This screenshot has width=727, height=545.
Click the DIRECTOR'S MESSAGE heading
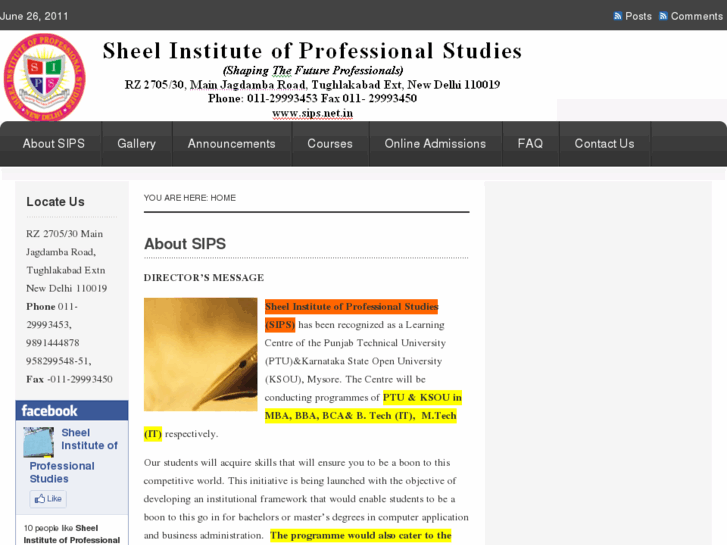click(x=204, y=278)
